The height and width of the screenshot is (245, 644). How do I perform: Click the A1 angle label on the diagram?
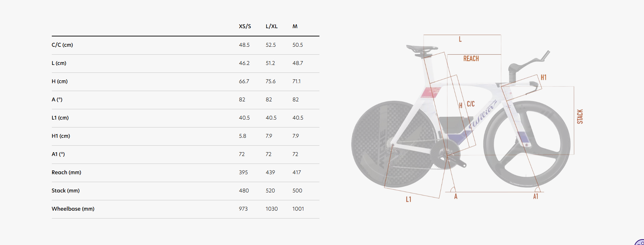click(x=536, y=197)
